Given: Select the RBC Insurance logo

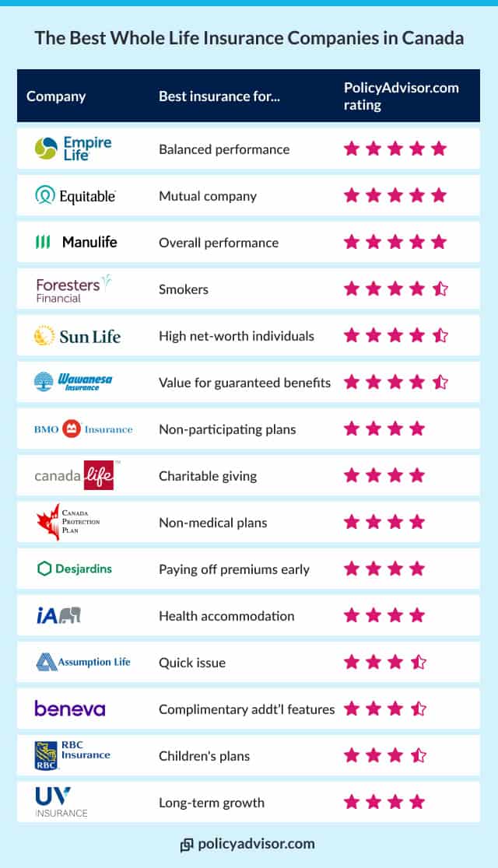Looking at the screenshot, I should tap(73, 755).
